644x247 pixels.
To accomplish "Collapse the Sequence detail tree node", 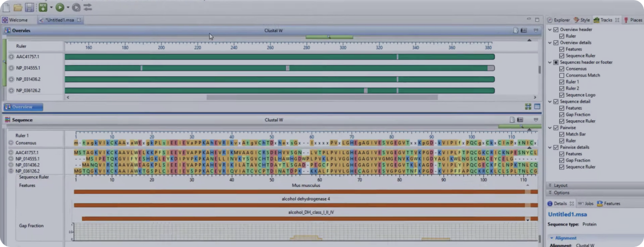I will pyautogui.click(x=550, y=101).
